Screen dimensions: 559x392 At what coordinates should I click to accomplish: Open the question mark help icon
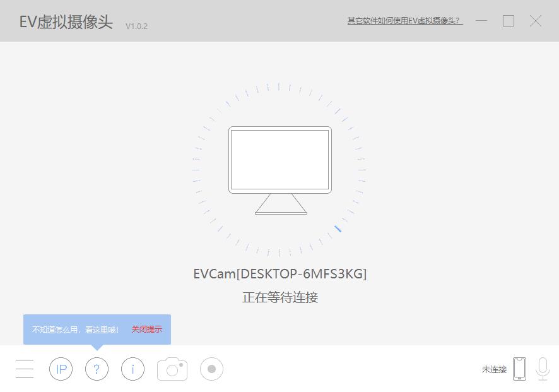click(97, 369)
